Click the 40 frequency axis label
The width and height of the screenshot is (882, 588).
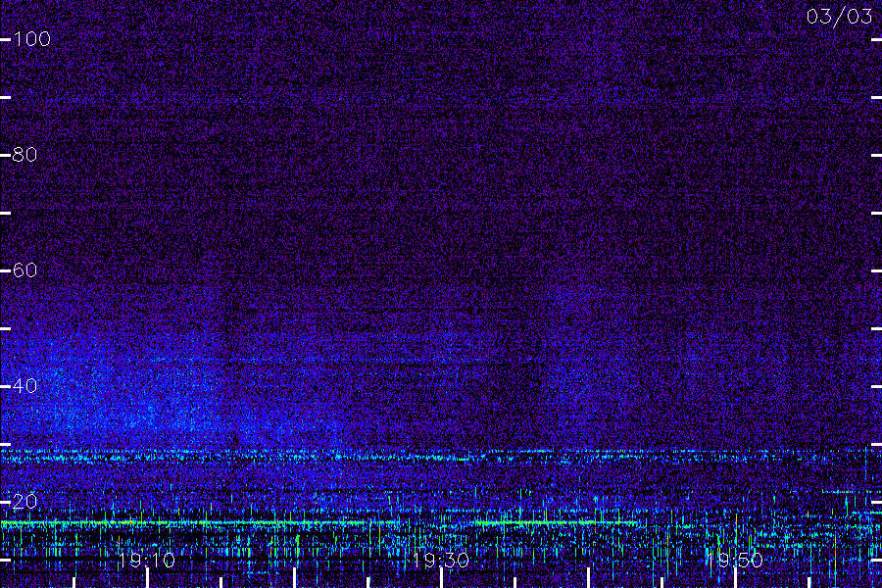click(x=24, y=386)
